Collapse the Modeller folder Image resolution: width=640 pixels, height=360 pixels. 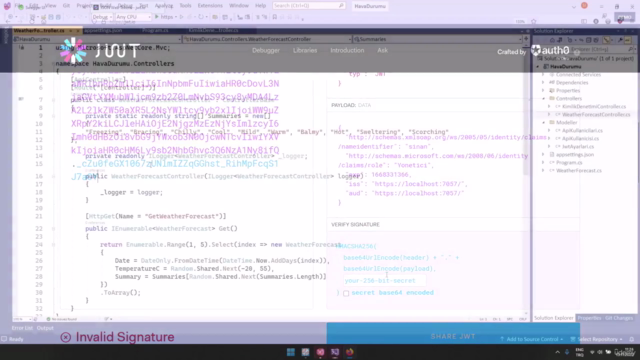click(543, 122)
